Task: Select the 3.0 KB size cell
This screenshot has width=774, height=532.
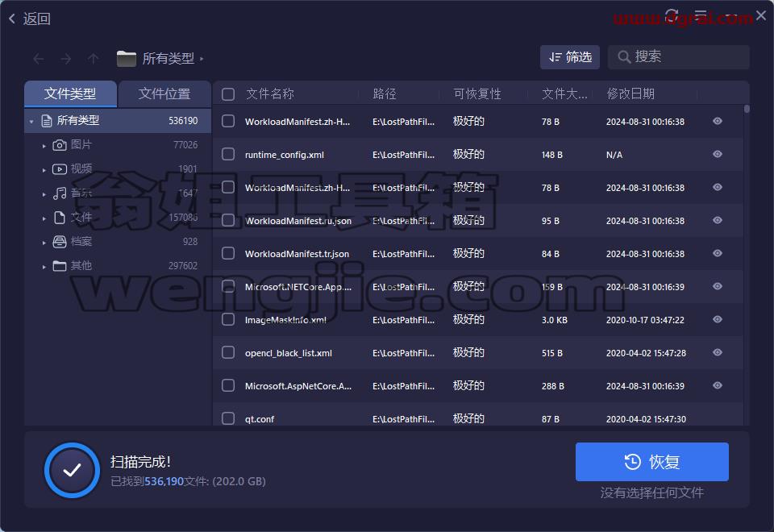Action: pyautogui.click(x=555, y=320)
